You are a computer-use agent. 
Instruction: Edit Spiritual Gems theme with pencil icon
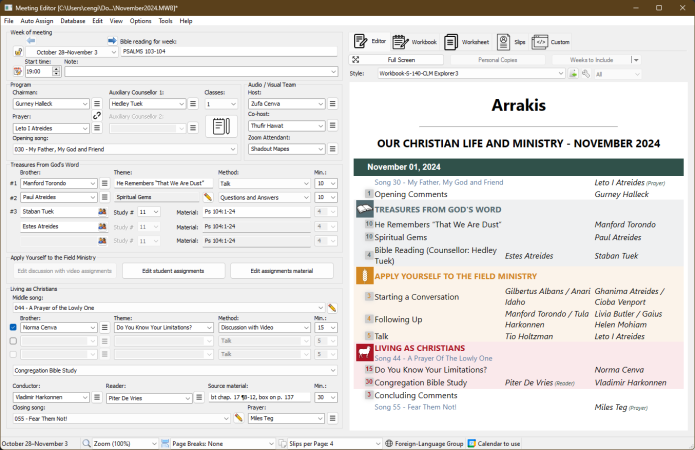pos(207,197)
